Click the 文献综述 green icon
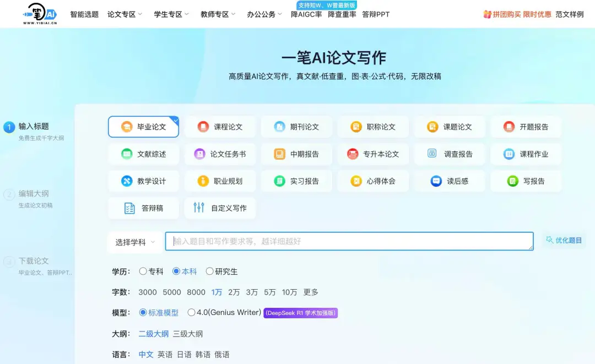The width and height of the screenshot is (595, 364). (x=126, y=154)
